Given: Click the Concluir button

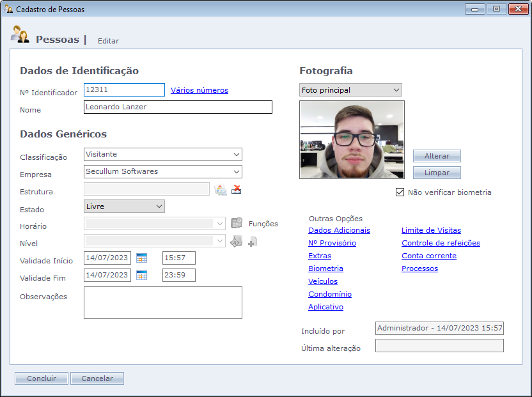Looking at the screenshot, I should tap(42, 378).
